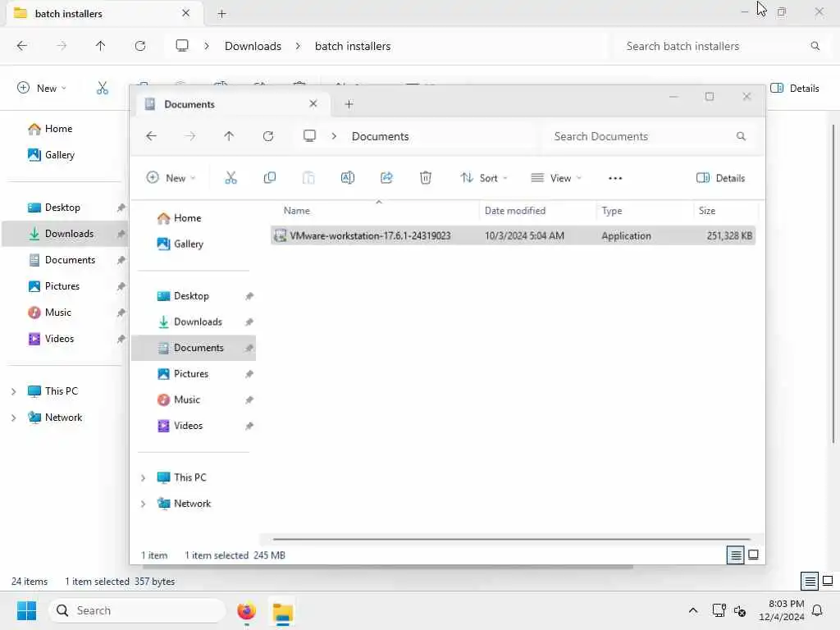
Task: Open Firefox from the taskbar
Action: [246, 610]
